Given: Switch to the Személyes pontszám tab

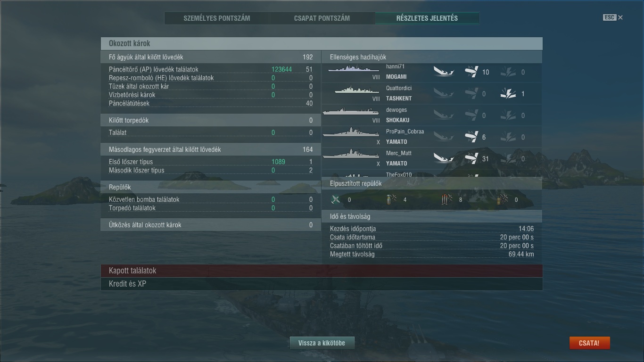Looking at the screenshot, I should click(x=217, y=18).
